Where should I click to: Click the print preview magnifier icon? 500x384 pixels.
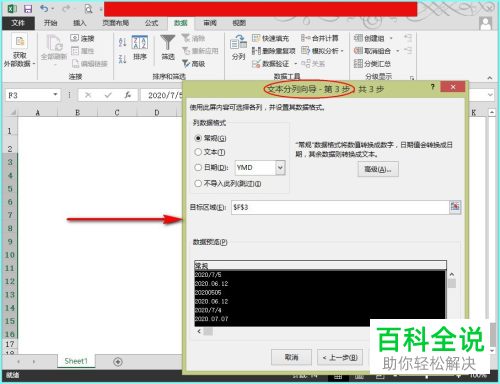point(88,9)
